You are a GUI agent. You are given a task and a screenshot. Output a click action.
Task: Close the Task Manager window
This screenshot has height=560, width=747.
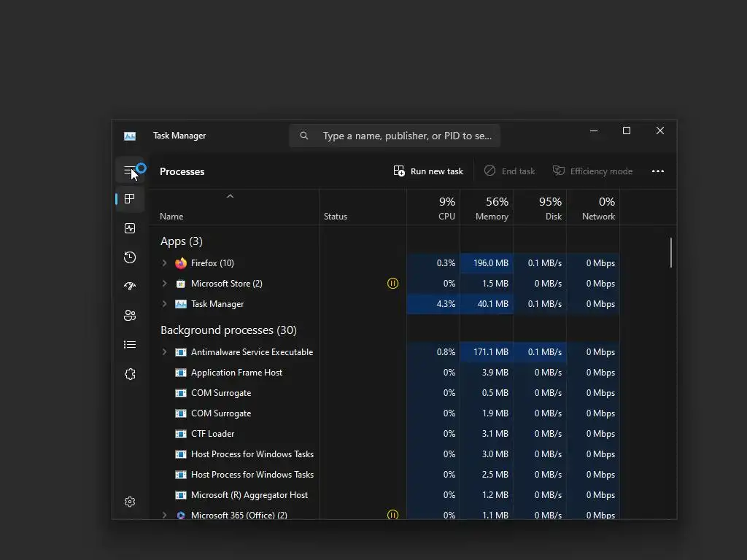pos(659,131)
